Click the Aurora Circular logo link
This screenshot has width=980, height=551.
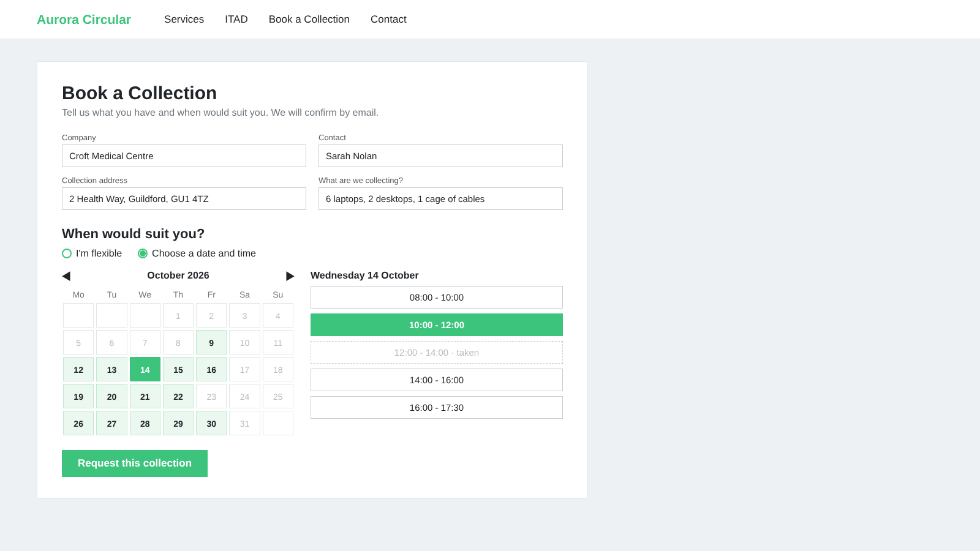84,20
